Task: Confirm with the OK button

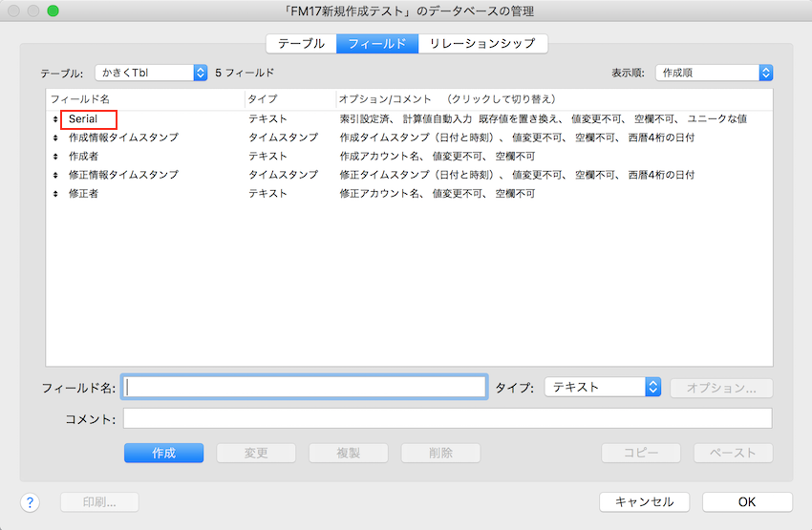Action: click(x=747, y=502)
